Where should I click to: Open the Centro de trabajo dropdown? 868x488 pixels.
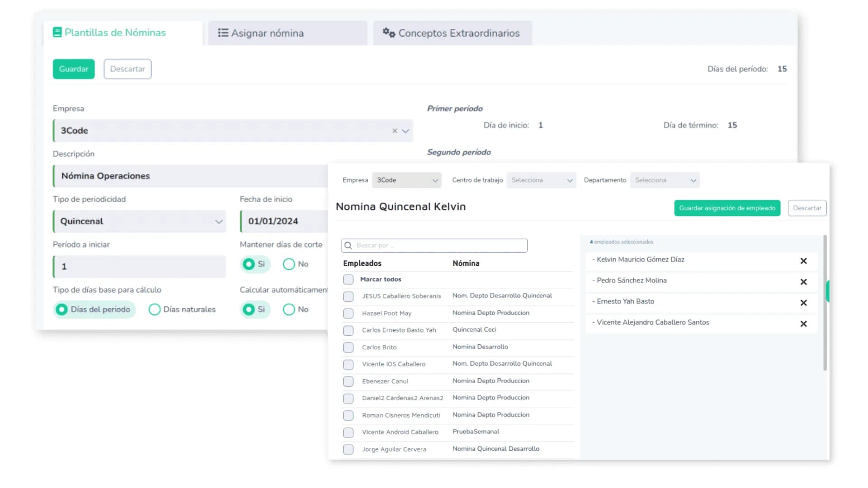[x=541, y=180]
